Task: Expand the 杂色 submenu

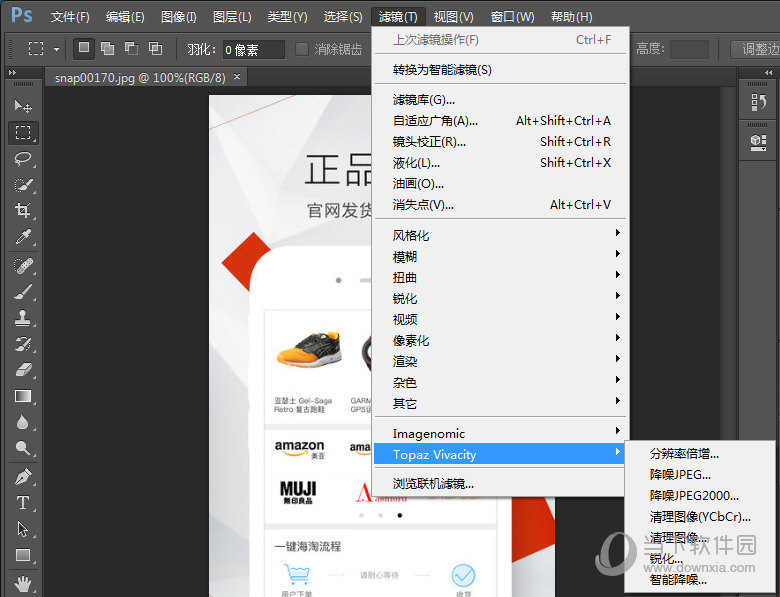Action: point(499,382)
